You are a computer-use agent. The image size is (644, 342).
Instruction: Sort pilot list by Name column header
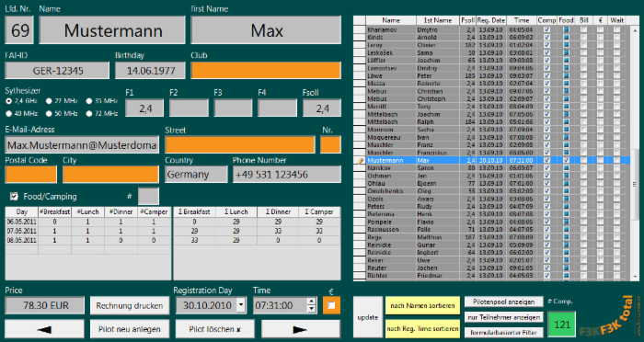pyautogui.click(x=391, y=20)
